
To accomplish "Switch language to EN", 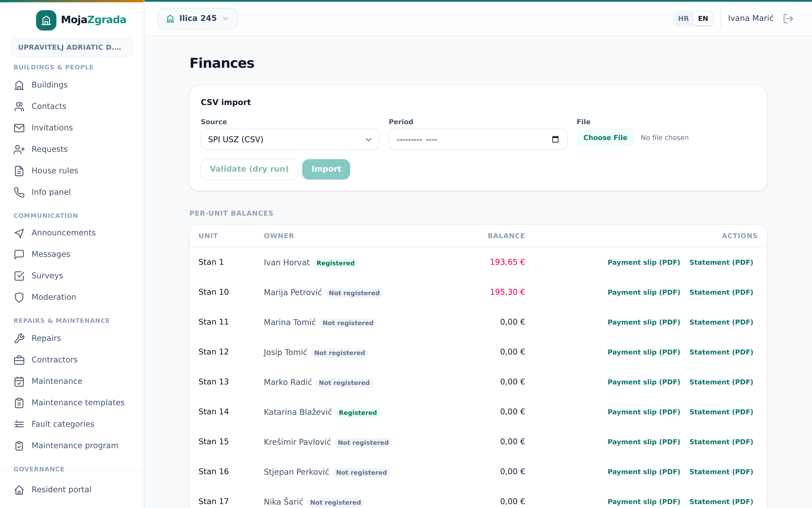I will click(703, 18).
